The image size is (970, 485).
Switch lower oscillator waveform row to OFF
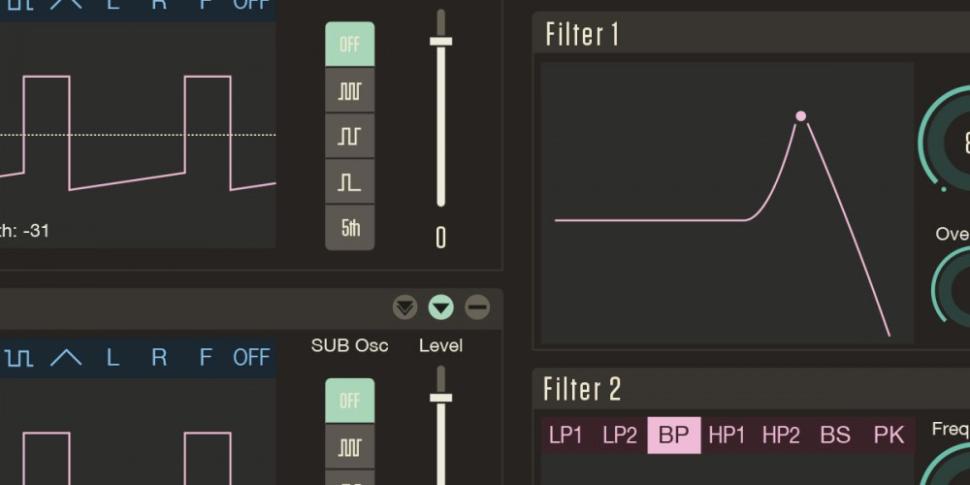click(x=251, y=357)
